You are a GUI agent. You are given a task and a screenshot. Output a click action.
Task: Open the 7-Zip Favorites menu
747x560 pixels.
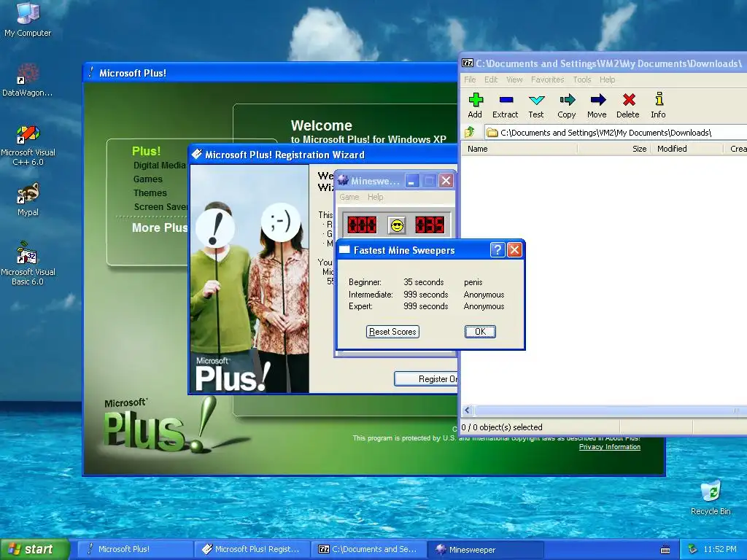click(547, 79)
